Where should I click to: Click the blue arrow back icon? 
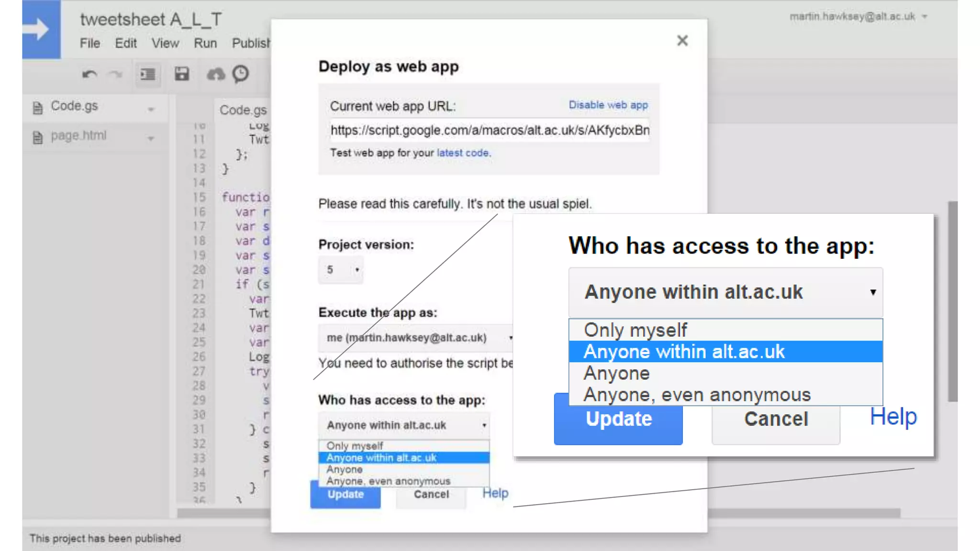pos(41,29)
